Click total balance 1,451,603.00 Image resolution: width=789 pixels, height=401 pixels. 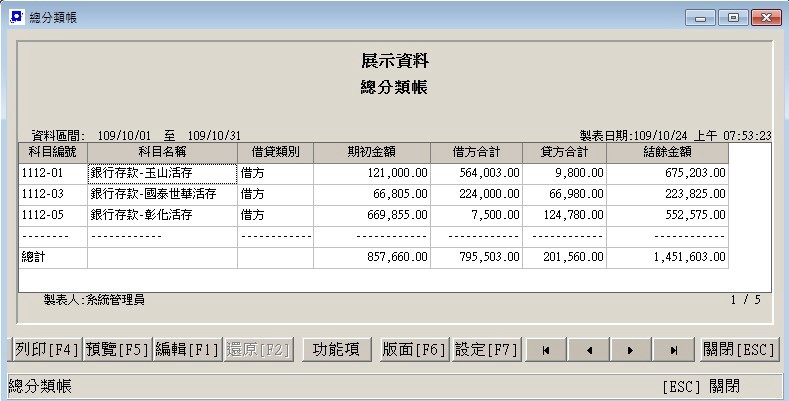[x=668, y=258]
